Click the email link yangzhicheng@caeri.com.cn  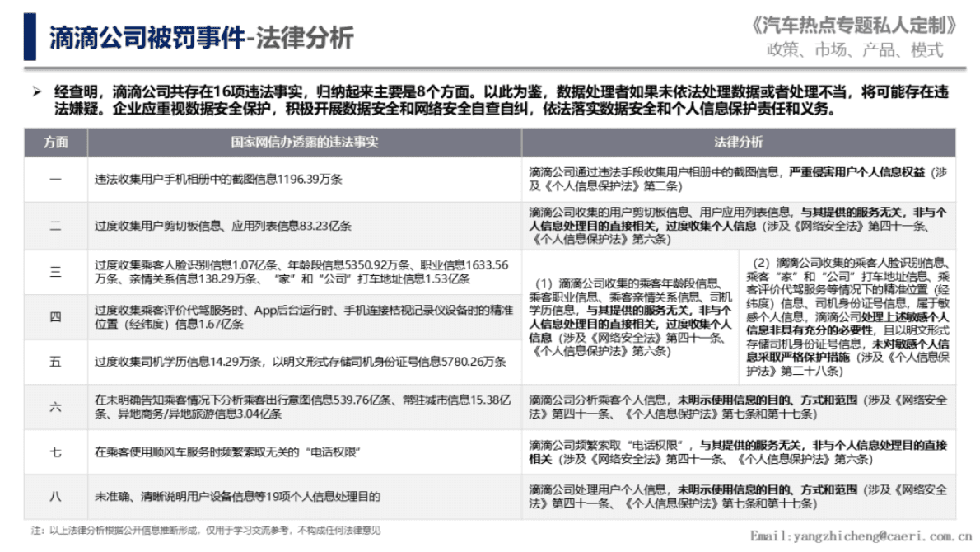(859, 536)
